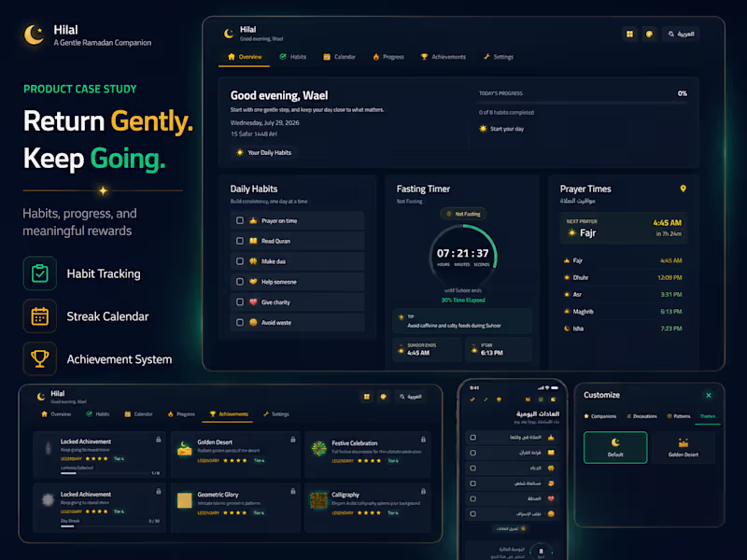Click the Habit Tracking clipboard icon

(40, 273)
